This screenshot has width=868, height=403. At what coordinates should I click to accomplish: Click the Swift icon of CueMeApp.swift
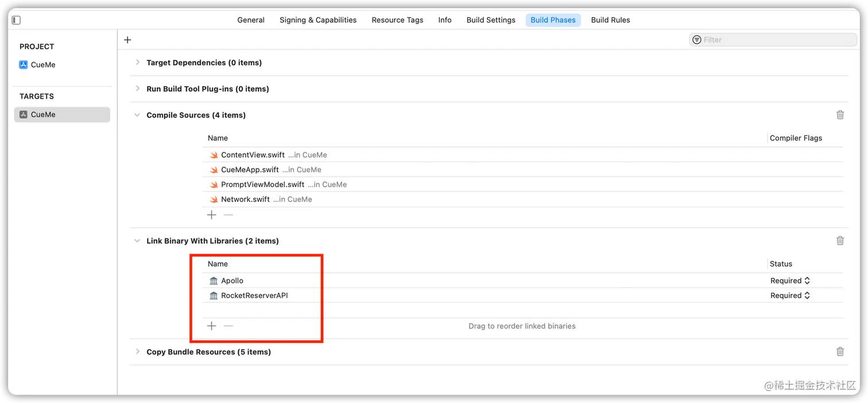tap(214, 170)
